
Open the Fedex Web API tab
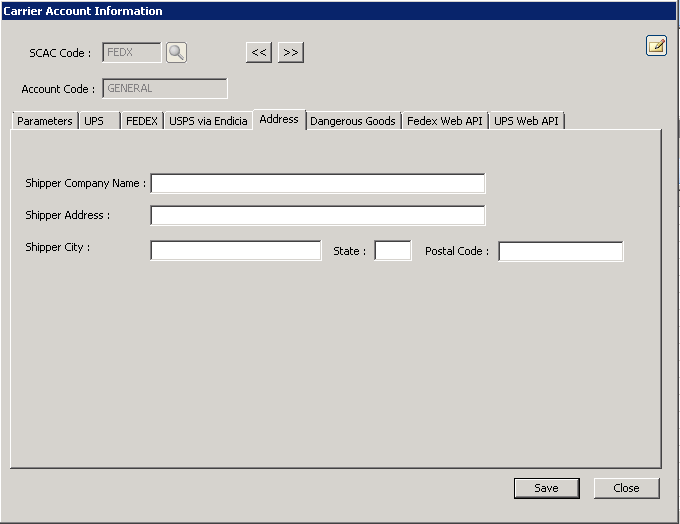pos(444,121)
